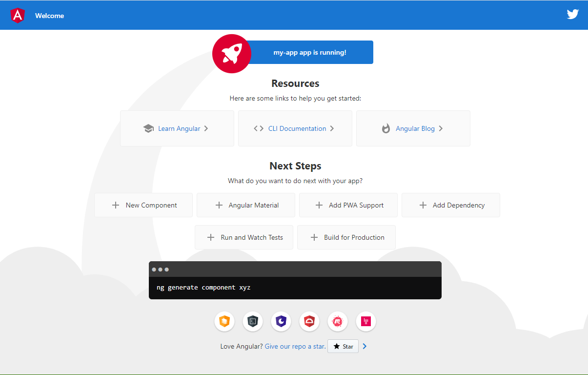Open the red Protractor circle icon

(x=309, y=321)
